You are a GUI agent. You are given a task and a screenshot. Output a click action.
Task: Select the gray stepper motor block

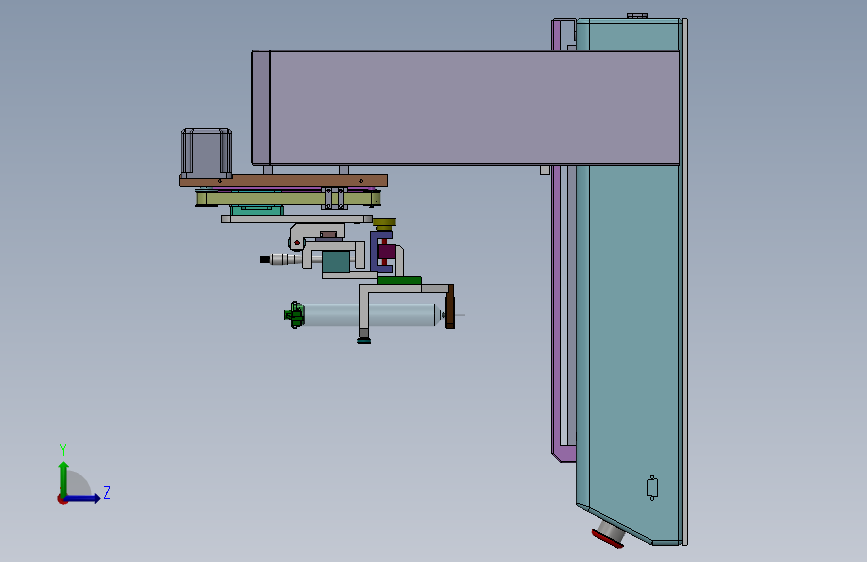(206, 153)
